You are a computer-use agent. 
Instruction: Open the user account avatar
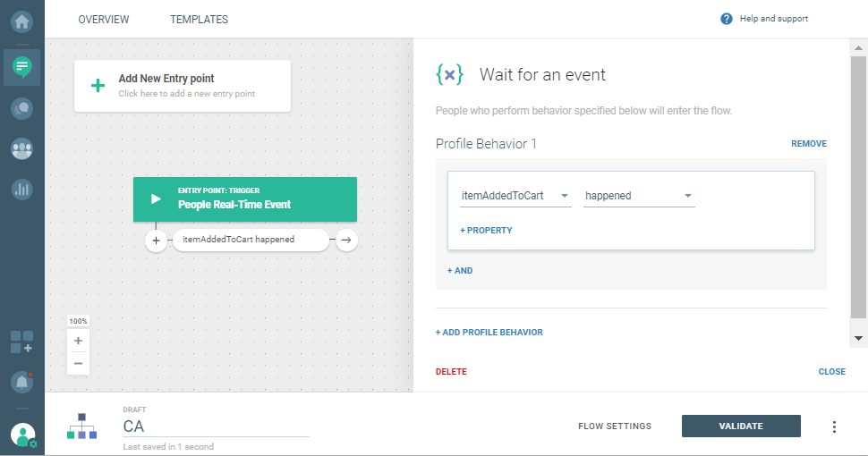click(x=22, y=435)
